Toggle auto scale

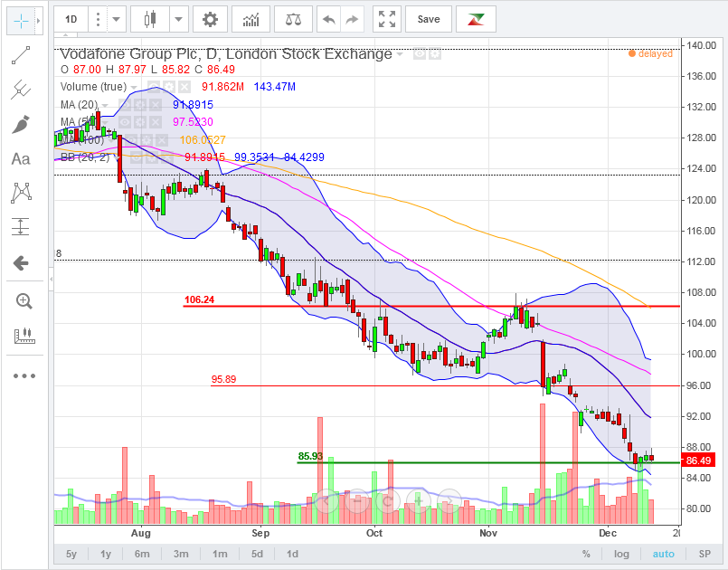tap(663, 554)
